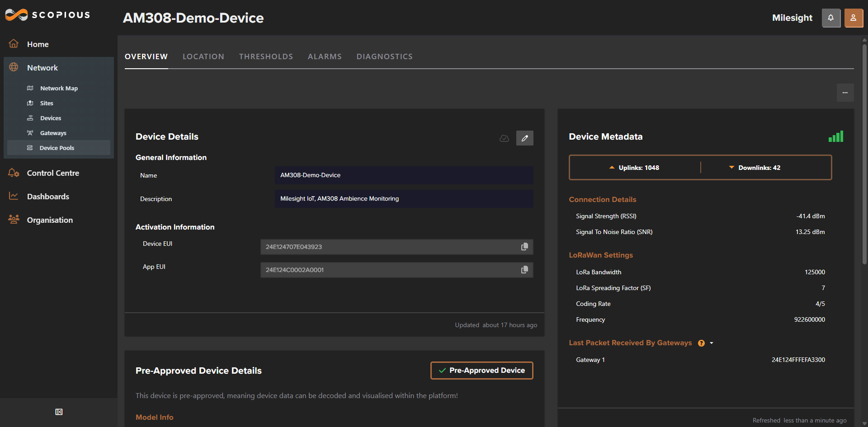Switch to the Location tab
The width and height of the screenshot is (868, 427).
(x=203, y=56)
